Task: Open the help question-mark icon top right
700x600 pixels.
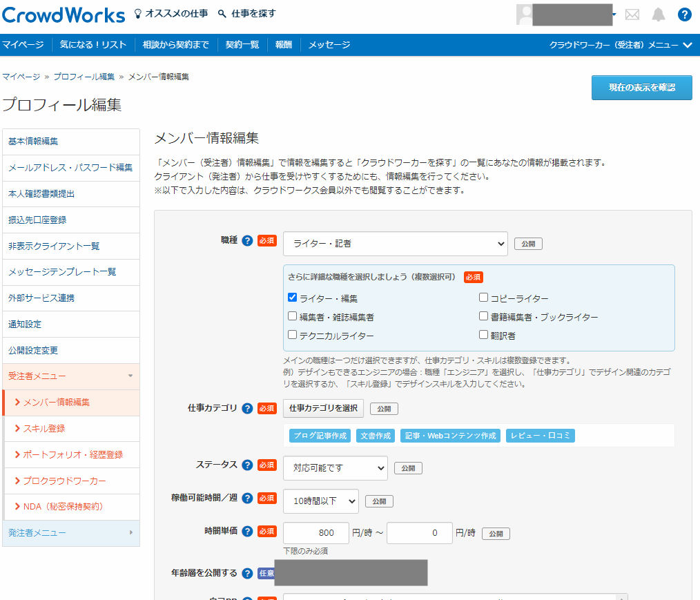Action: point(684,14)
